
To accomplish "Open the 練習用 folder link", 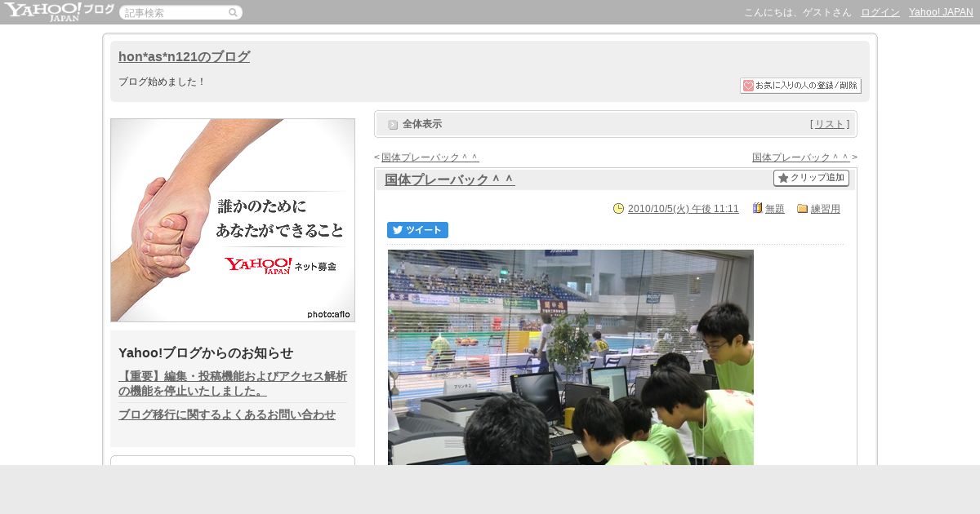I will tap(826, 209).
